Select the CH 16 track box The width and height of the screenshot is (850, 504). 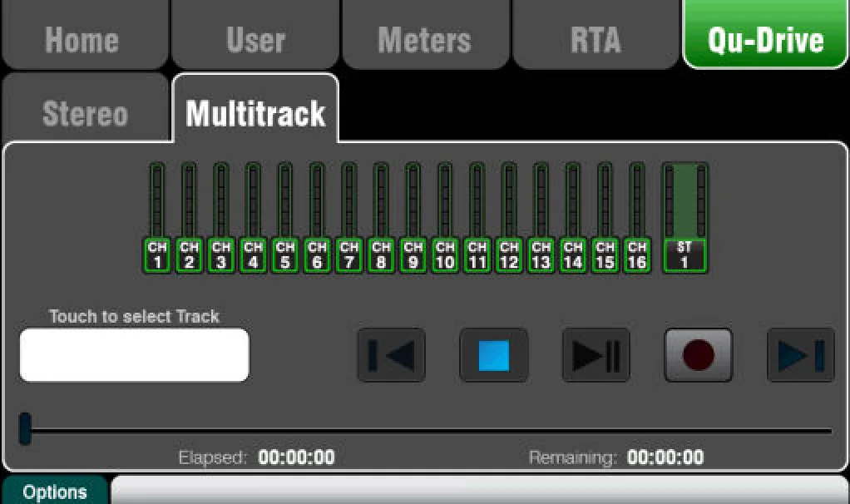coord(637,254)
